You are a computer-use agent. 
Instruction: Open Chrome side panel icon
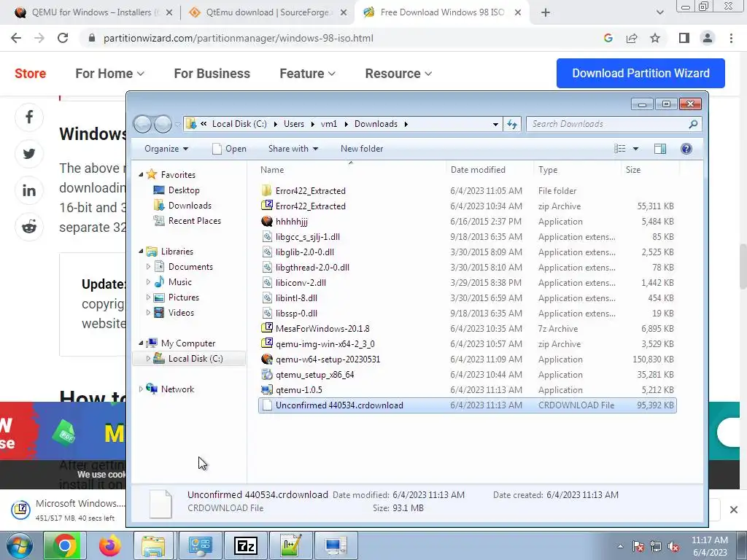(684, 38)
